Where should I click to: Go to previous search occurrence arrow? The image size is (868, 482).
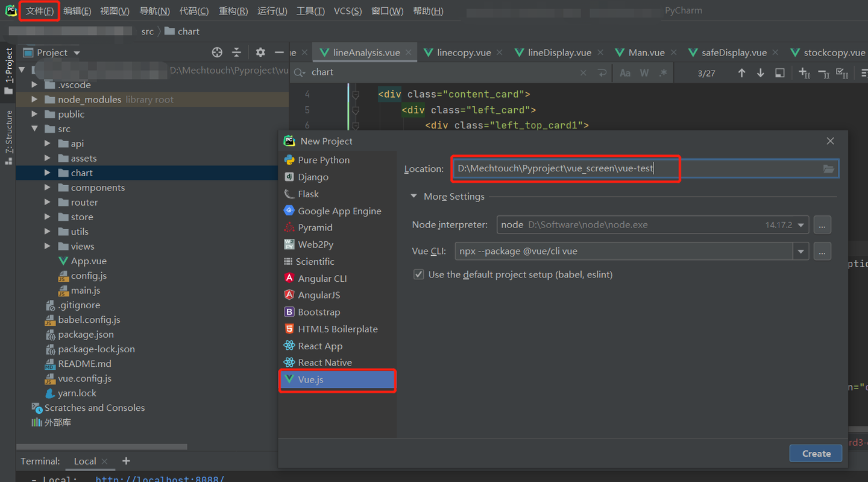pyautogui.click(x=741, y=73)
